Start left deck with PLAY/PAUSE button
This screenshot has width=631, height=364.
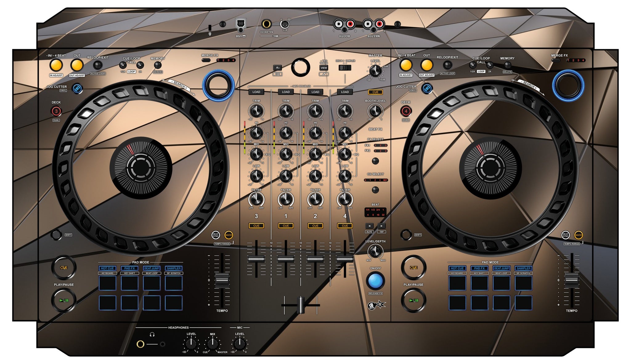point(64,300)
